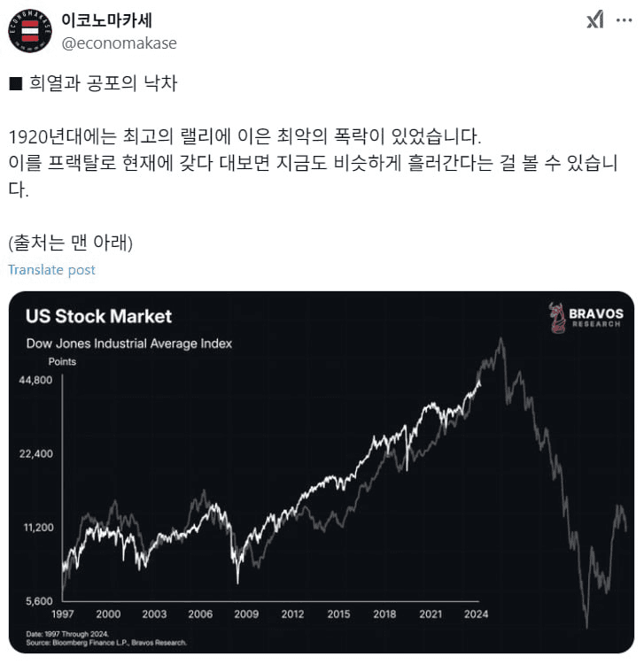644x664 pixels.
Task: Click the 44,800 y-axis value
Action: tap(35, 380)
